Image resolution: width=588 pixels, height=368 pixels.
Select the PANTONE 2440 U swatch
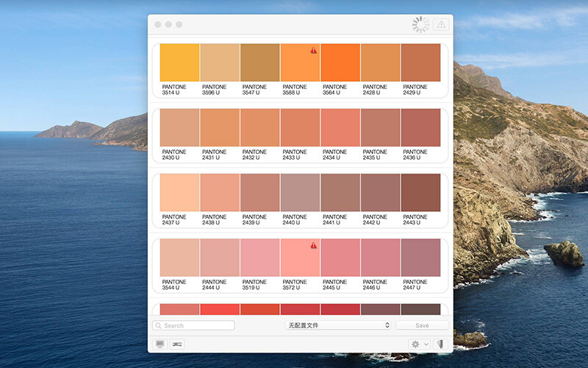[300, 193]
